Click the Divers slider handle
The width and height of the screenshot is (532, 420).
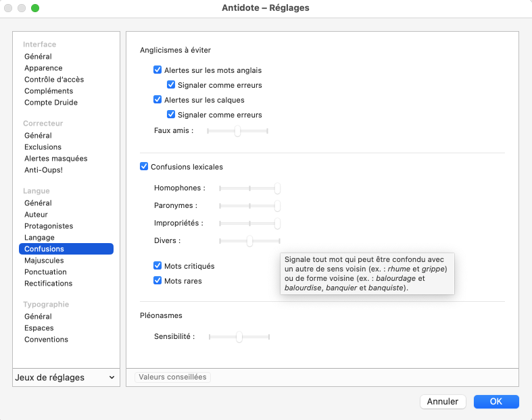tap(249, 241)
